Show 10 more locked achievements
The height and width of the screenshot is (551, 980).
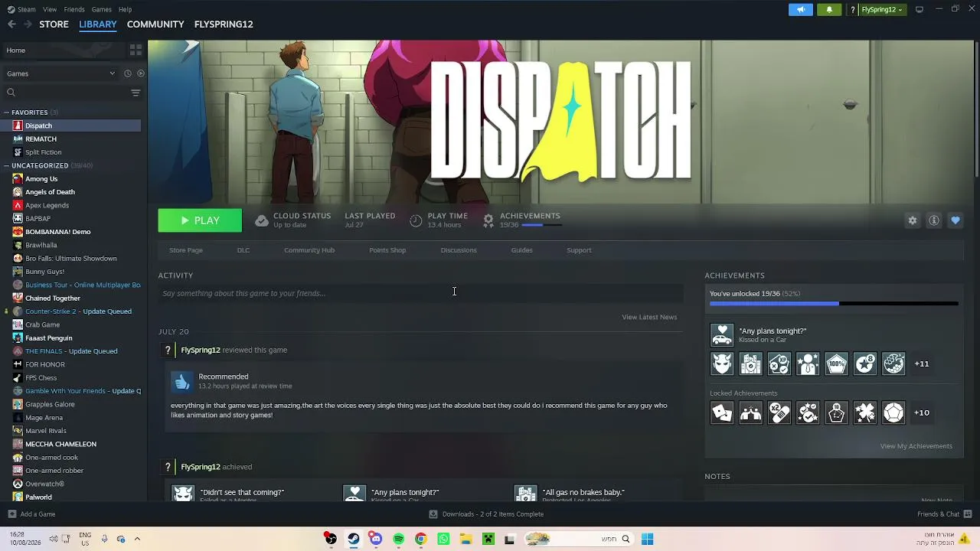click(922, 412)
